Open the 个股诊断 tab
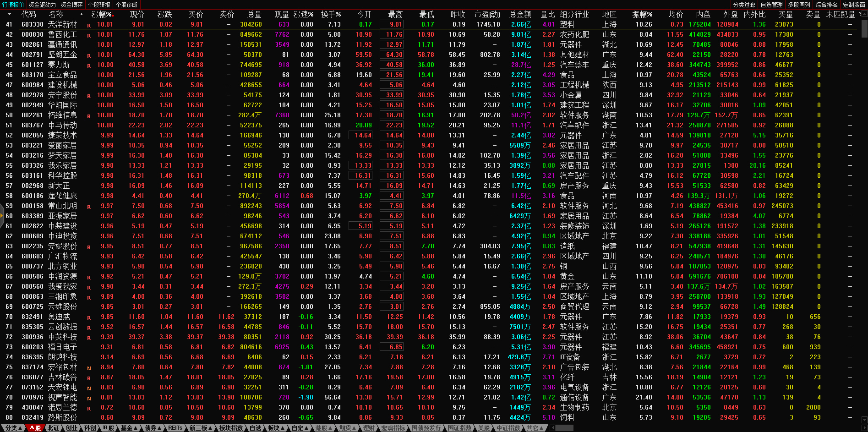 pyautogui.click(x=127, y=5)
